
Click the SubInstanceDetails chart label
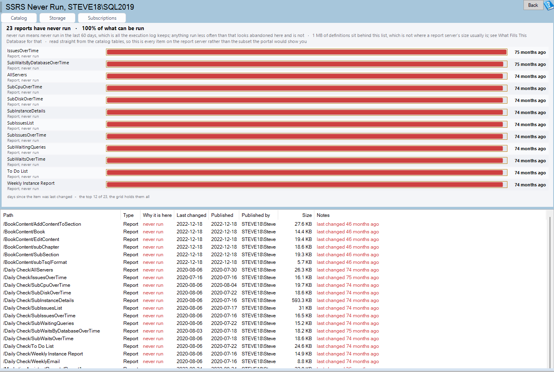coord(26,111)
